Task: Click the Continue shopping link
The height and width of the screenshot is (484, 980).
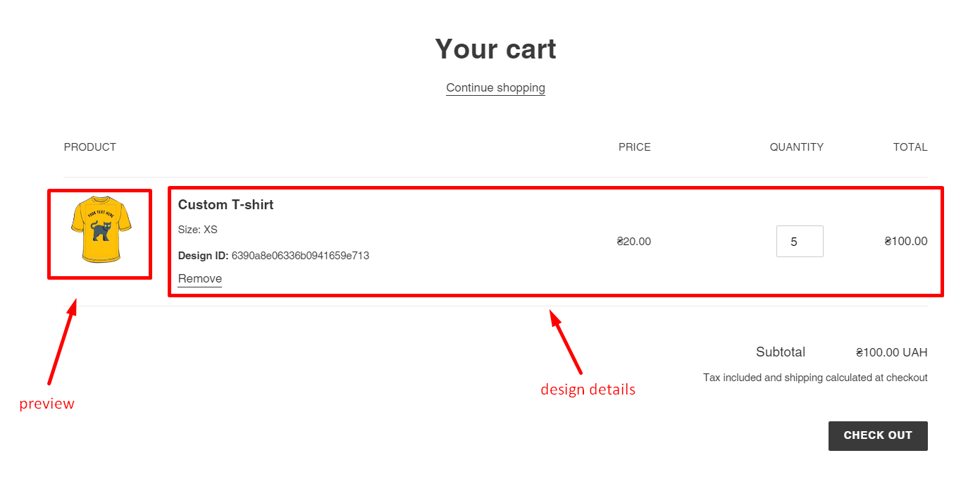Action: tap(495, 88)
